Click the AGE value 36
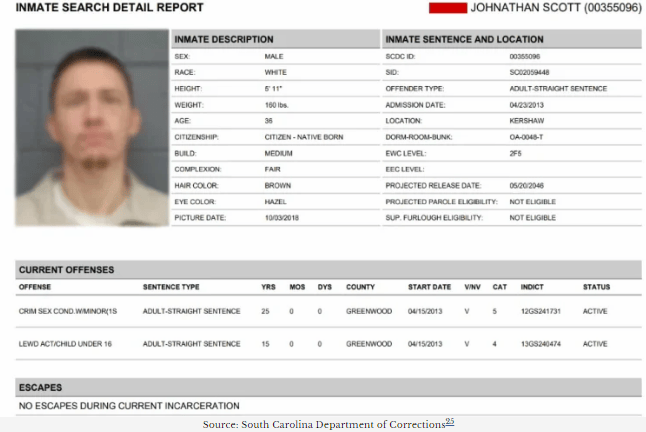Screen dimensions: 646x432 coord(269,121)
